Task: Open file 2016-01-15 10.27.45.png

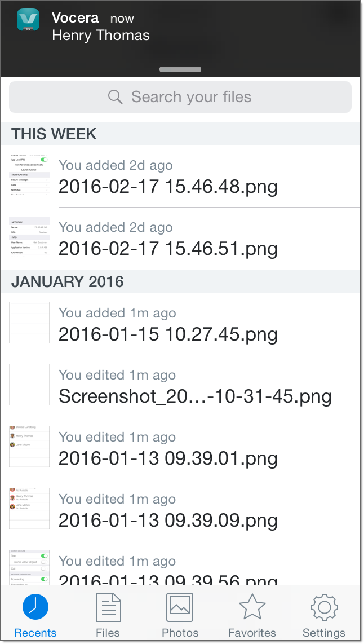Action: (168, 334)
